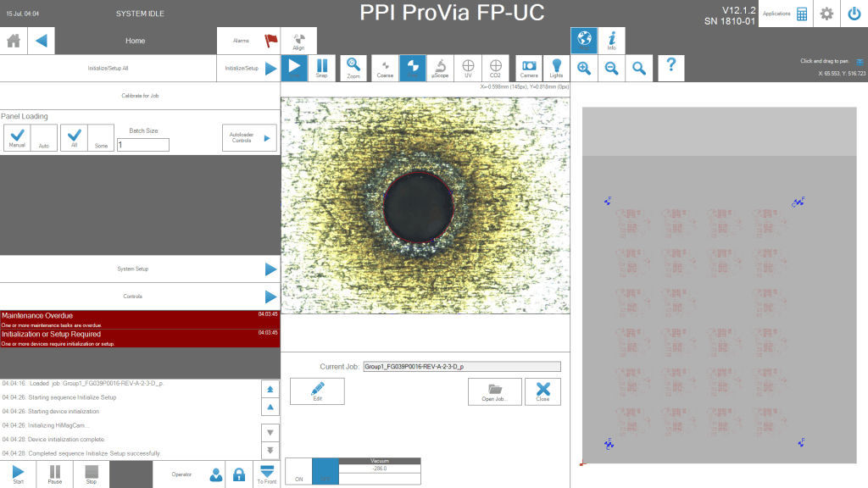This screenshot has width=868, height=488.
Task: Select the CO2 crosshair tool
Action: [x=496, y=68]
